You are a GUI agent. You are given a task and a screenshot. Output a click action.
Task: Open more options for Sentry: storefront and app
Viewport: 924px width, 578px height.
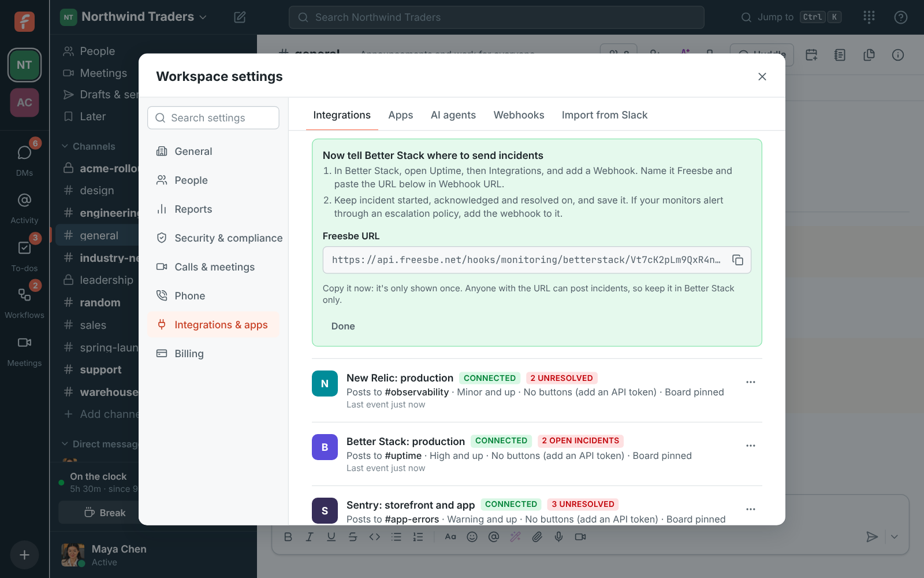(751, 509)
